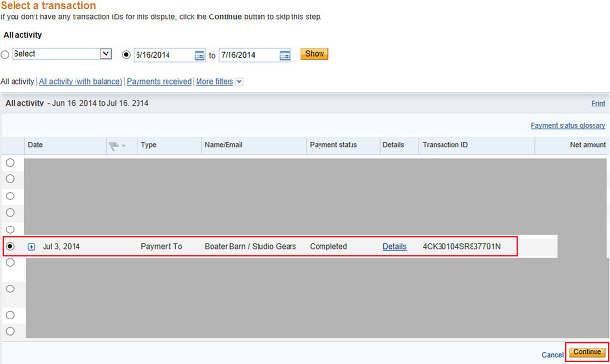Select the All activity filter
The width and height of the screenshot is (610, 364).
coord(17,81)
